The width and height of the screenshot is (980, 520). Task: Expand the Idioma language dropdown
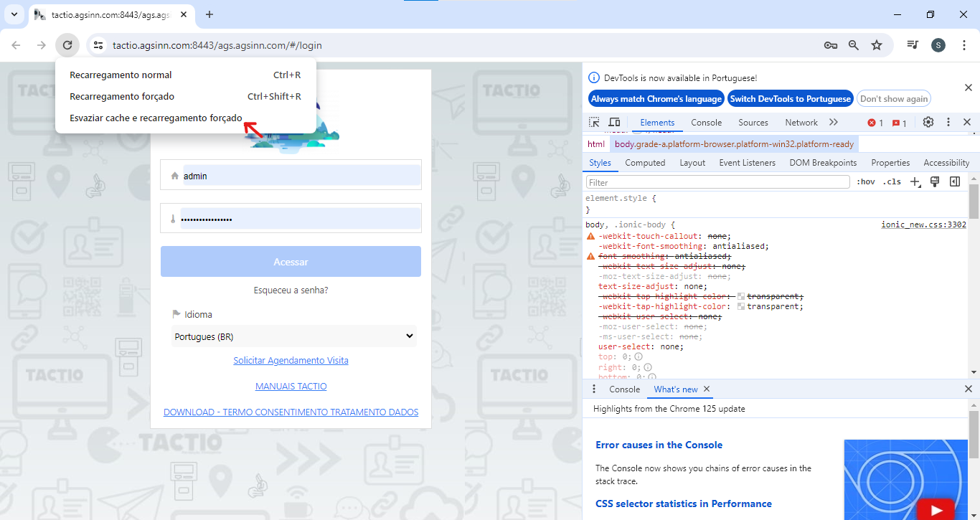[294, 336]
